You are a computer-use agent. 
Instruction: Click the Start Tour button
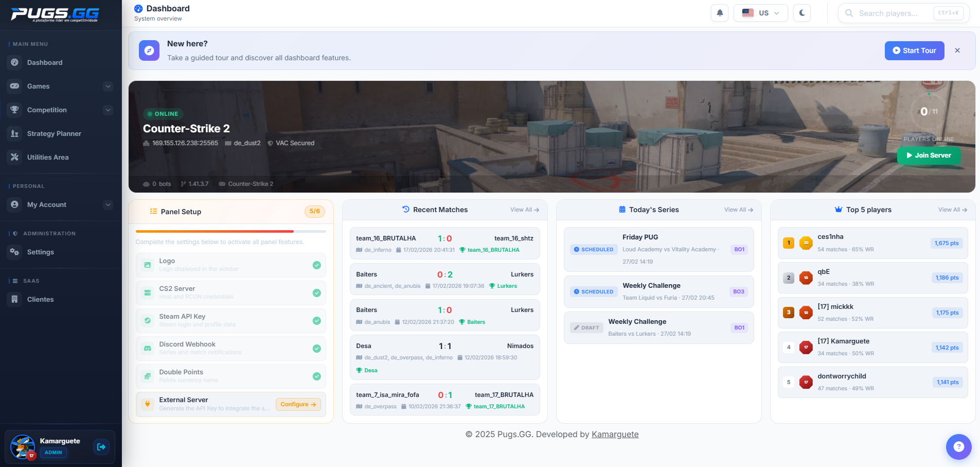[914, 50]
